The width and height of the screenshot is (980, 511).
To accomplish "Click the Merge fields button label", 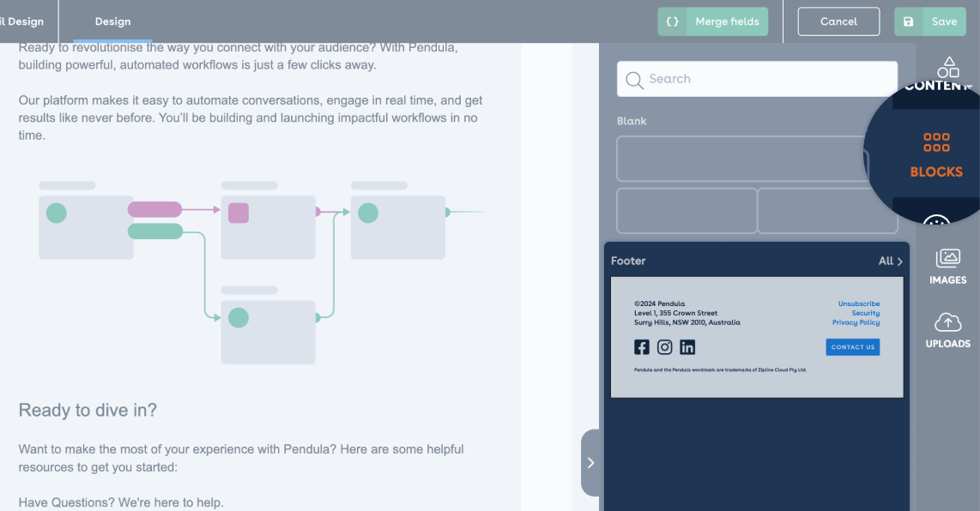I will click(727, 21).
